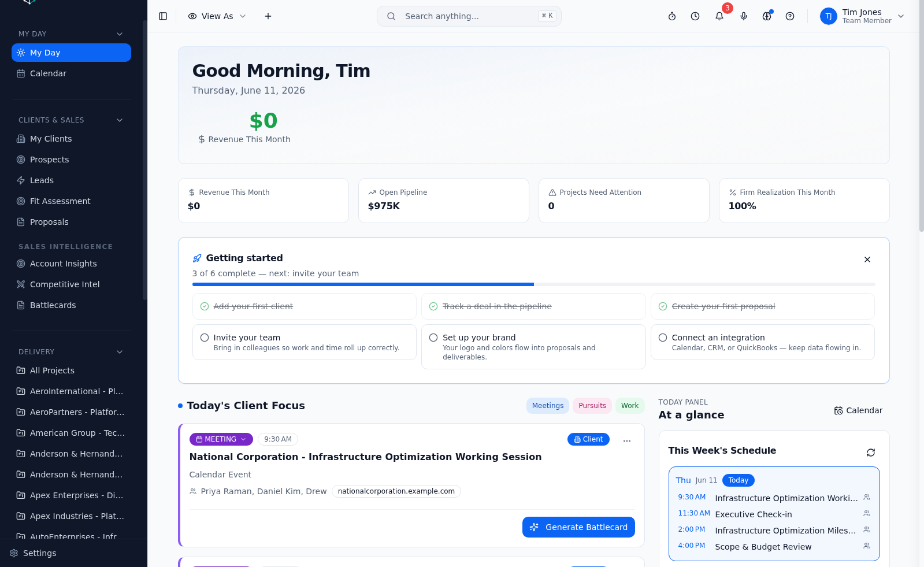Check off Connect an integration

(x=663, y=338)
